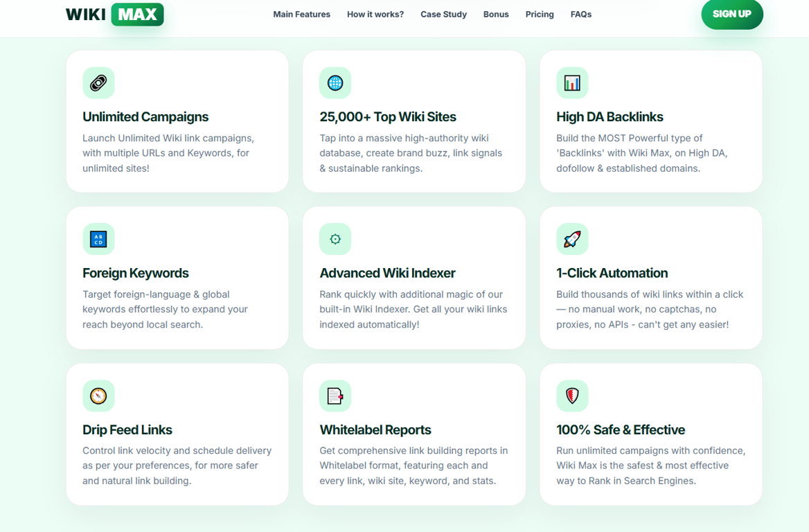Click the Advanced Wiki Indexer heading

[x=387, y=273]
